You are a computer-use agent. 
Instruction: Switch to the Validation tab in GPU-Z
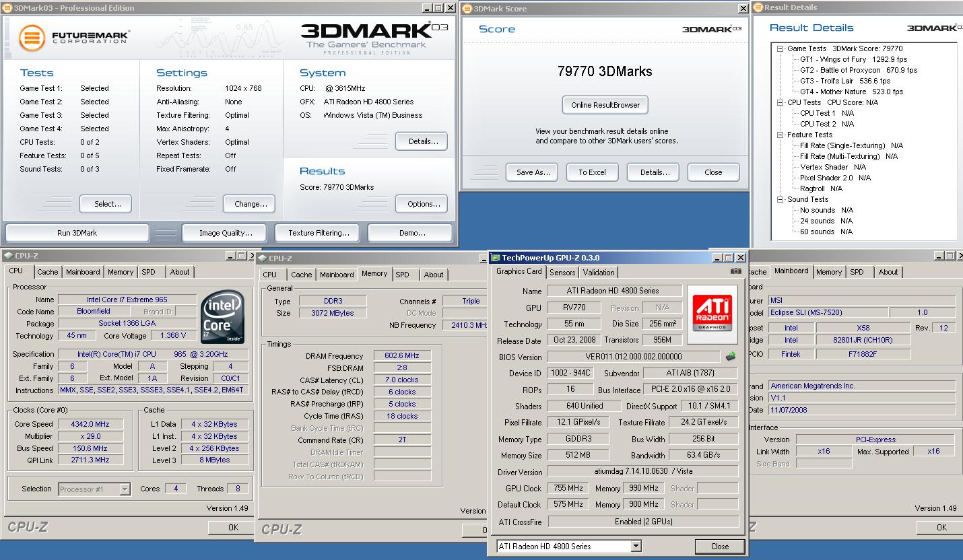tap(599, 273)
